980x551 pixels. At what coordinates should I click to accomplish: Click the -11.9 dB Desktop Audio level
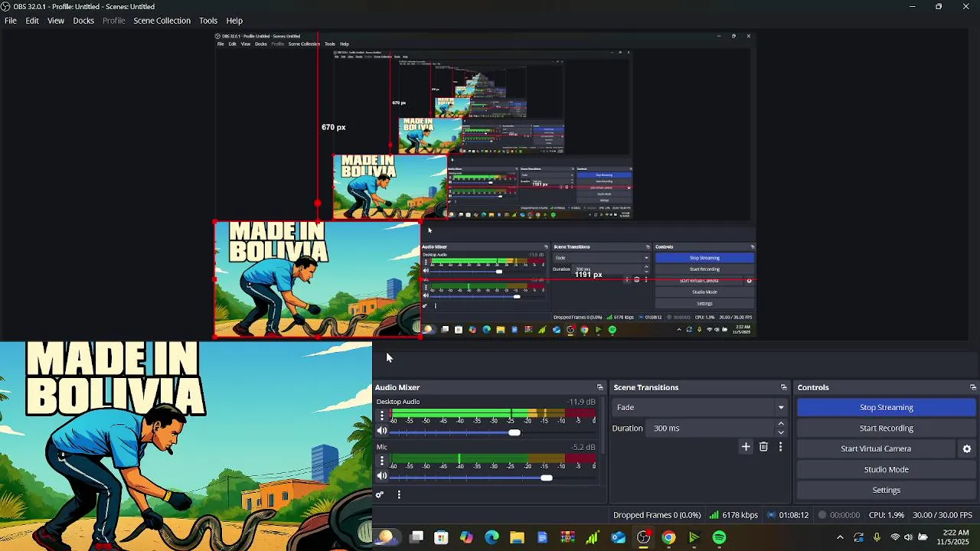pyautogui.click(x=582, y=402)
